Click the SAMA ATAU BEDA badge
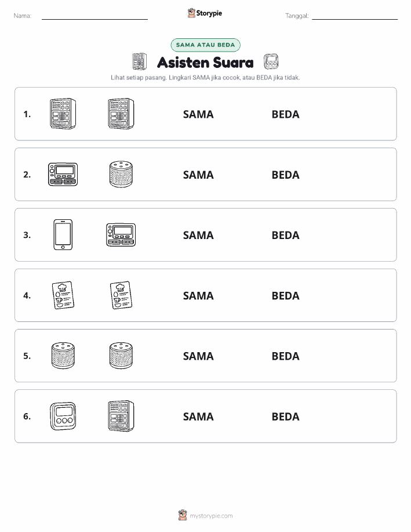Viewport: 411px width, 532px height. 205,45
